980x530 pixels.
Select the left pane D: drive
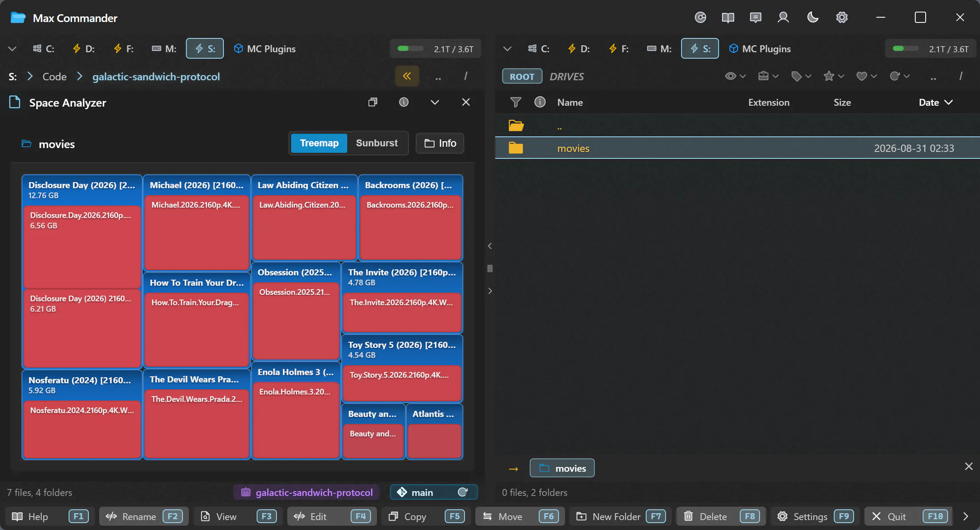click(83, 49)
